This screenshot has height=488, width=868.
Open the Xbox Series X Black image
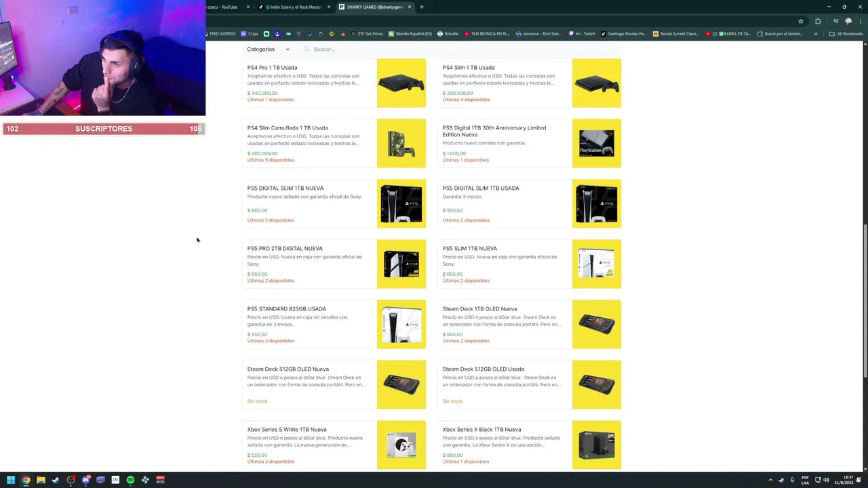click(597, 445)
